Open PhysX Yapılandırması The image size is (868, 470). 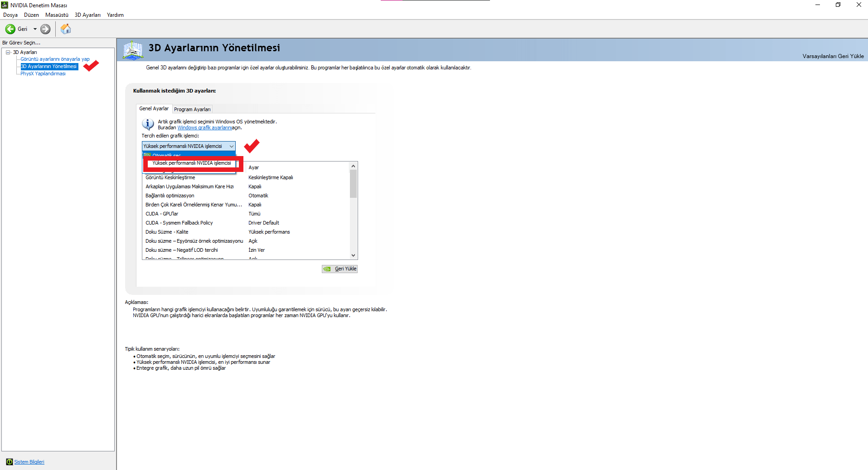tap(43, 73)
